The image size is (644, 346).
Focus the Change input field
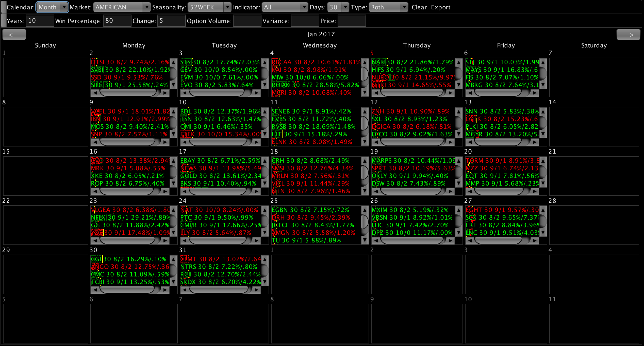[x=171, y=21]
